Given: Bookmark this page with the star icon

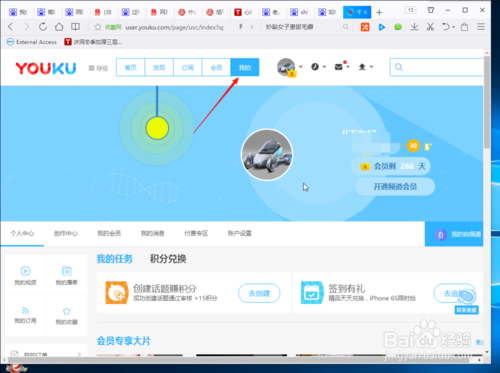Looking at the screenshot, I should (98, 27).
